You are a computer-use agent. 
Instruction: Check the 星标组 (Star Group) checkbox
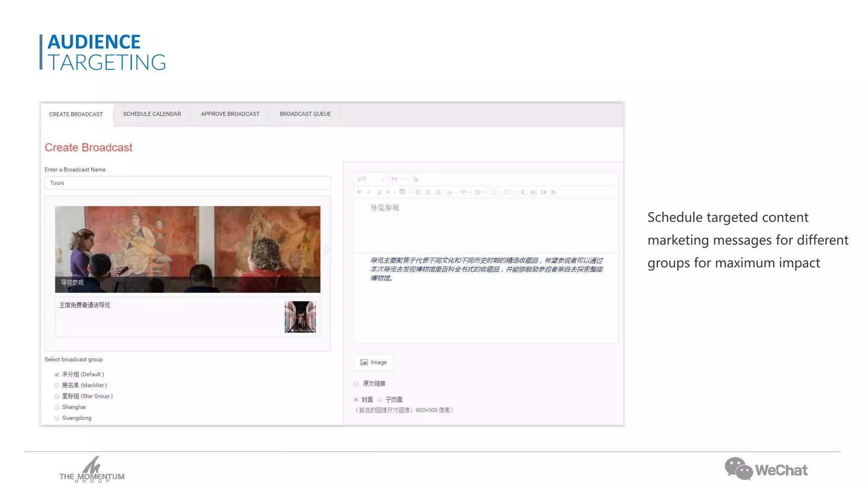(57, 396)
